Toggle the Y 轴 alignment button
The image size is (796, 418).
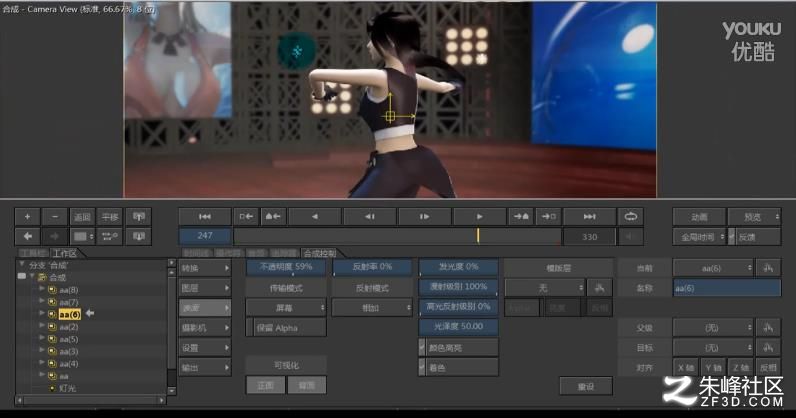pos(713,367)
